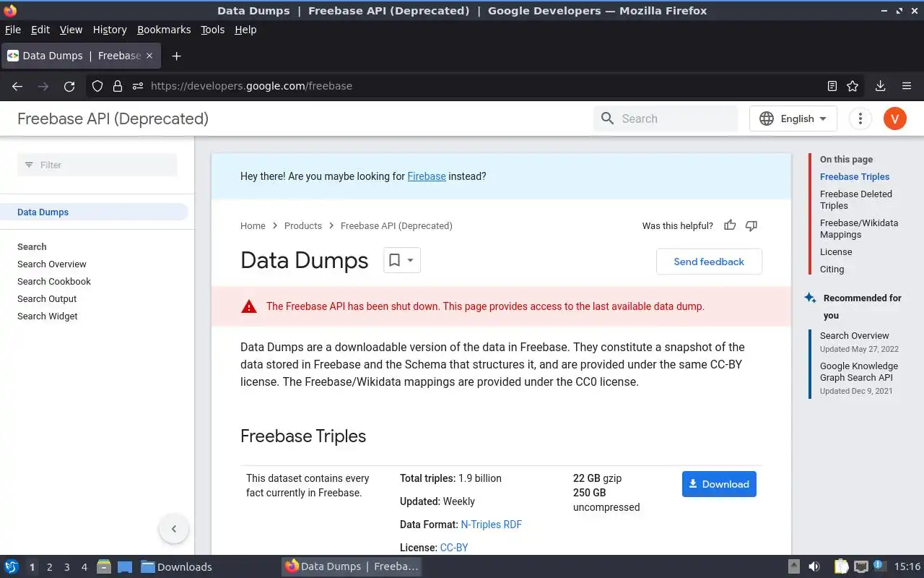Open the Edit menu
The height and width of the screenshot is (578, 924).
pyautogui.click(x=40, y=30)
